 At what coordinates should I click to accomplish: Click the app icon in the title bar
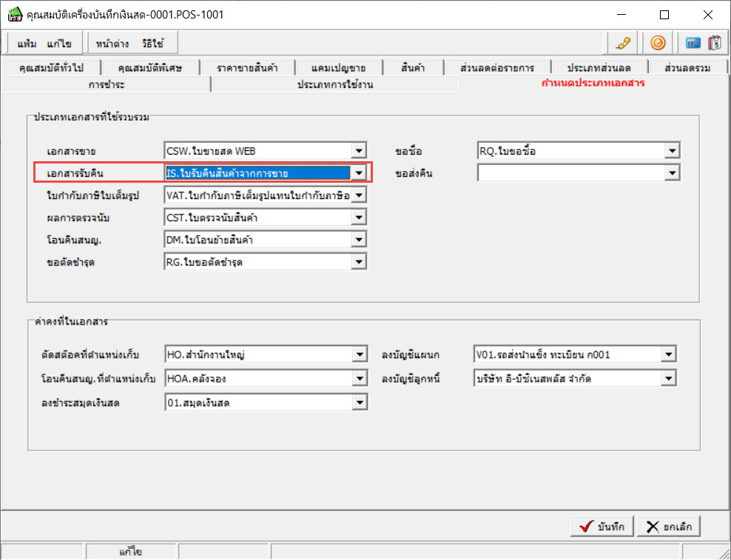tap(15, 15)
